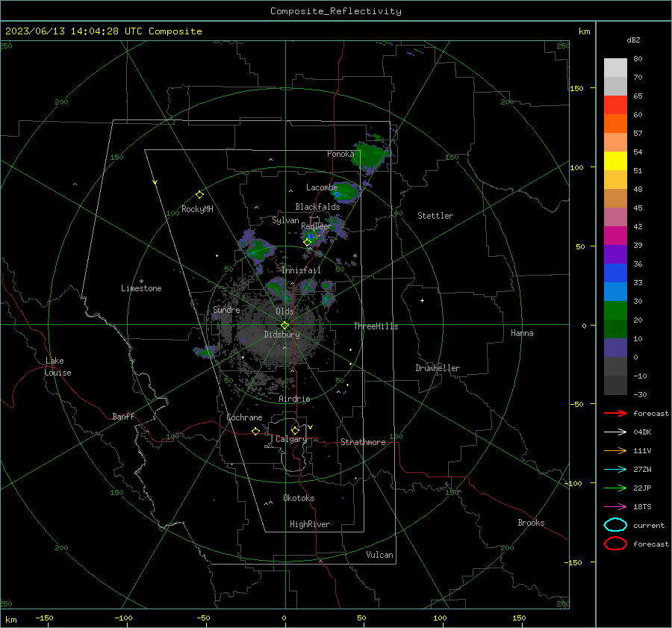Select the red 65-60 dBZ color swatch
Viewport: 672px width, 628px height.
tap(615, 105)
